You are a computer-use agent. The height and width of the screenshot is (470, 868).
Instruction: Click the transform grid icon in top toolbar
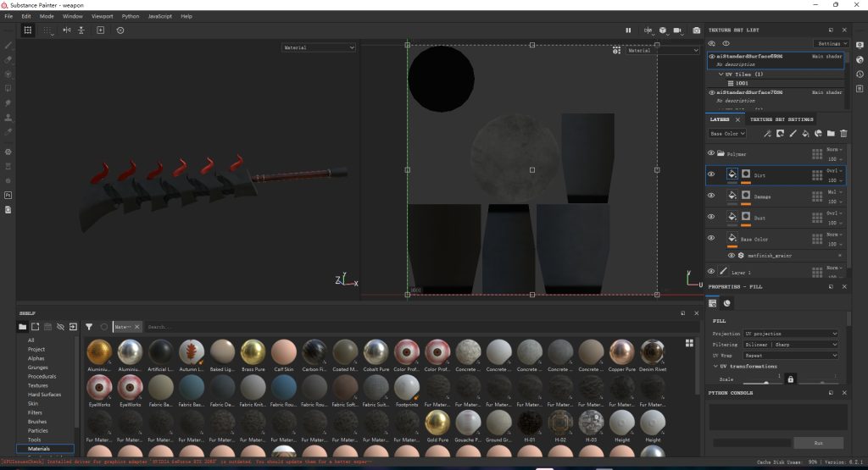[28, 30]
